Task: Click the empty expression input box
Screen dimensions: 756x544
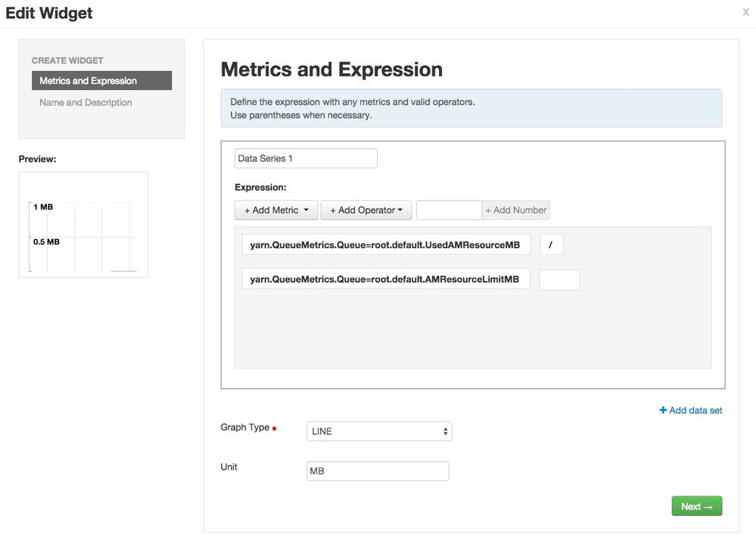Action: [x=559, y=280]
